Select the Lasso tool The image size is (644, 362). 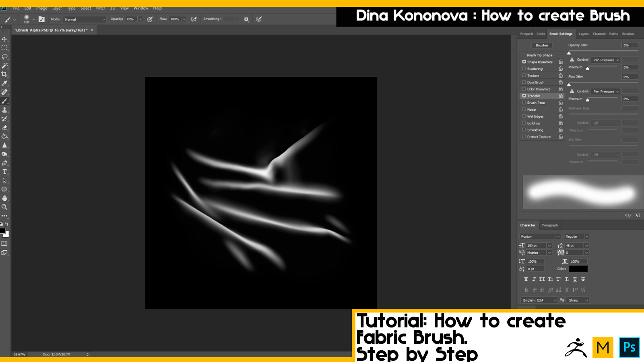pos(5,56)
